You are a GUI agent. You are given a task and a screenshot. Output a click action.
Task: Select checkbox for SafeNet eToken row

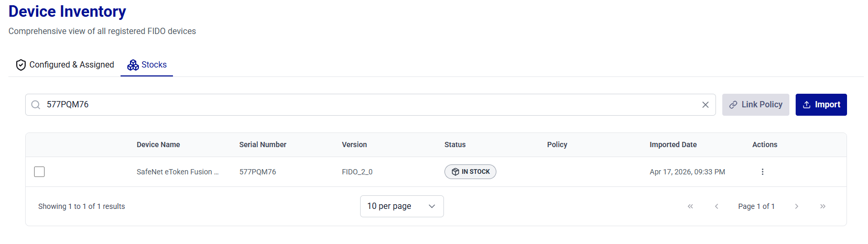[39, 172]
